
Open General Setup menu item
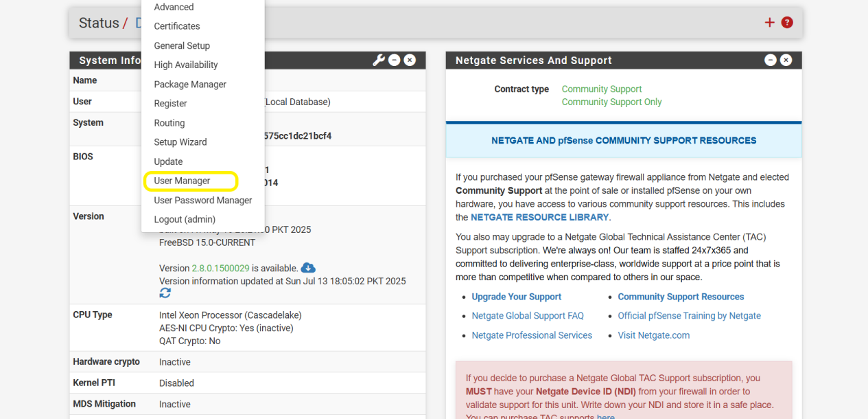(182, 46)
